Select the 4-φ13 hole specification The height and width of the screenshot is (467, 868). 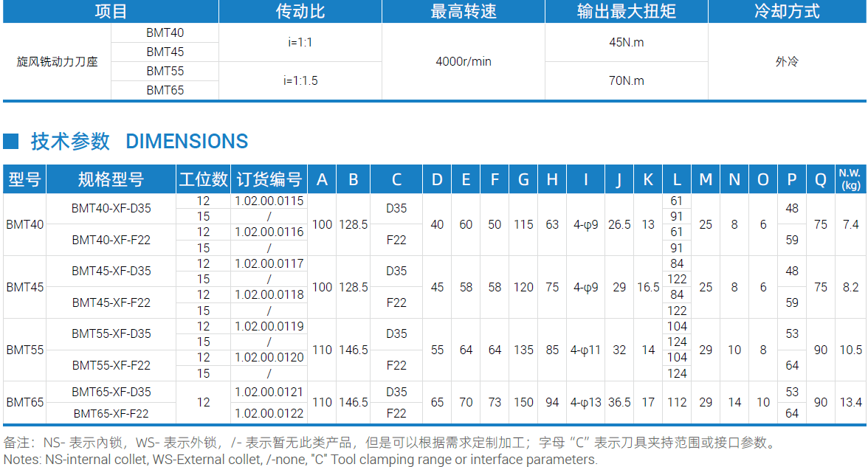pyautogui.click(x=586, y=402)
